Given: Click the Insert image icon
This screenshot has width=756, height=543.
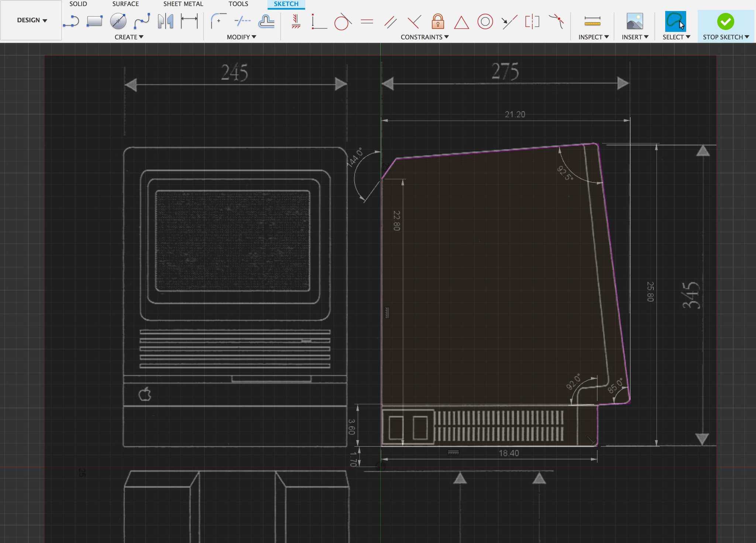Looking at the screenshot, I should pos(635,21).
